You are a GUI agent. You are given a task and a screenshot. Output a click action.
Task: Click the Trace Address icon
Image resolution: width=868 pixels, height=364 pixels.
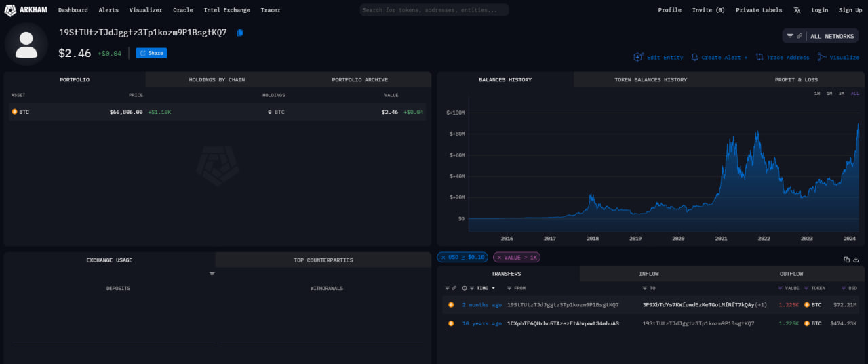(759, 58)
